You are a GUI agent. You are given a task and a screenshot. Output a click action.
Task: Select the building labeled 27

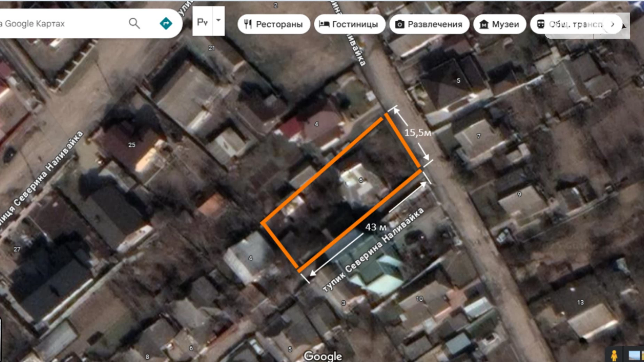tap(17, 249)
